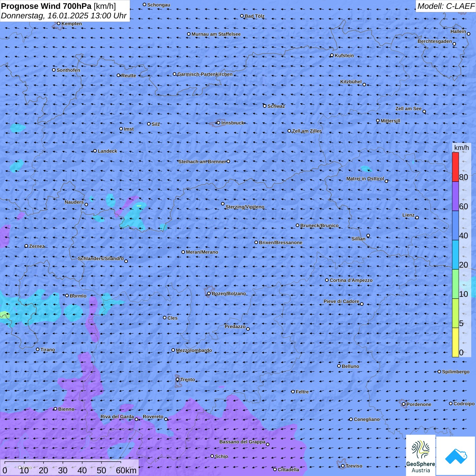
Task: Click the Schlanders/Silandro label
Action: (101, 258)
